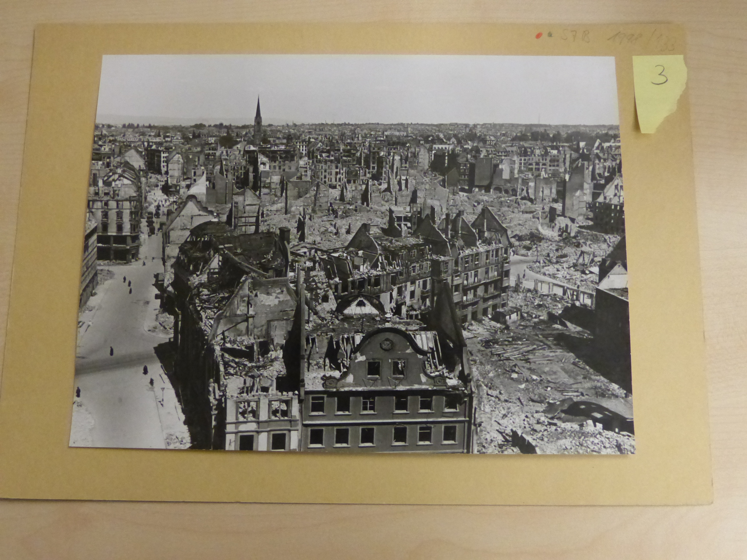
Task: Select the pedestrian at bottom left of the street
Action: 78,392
